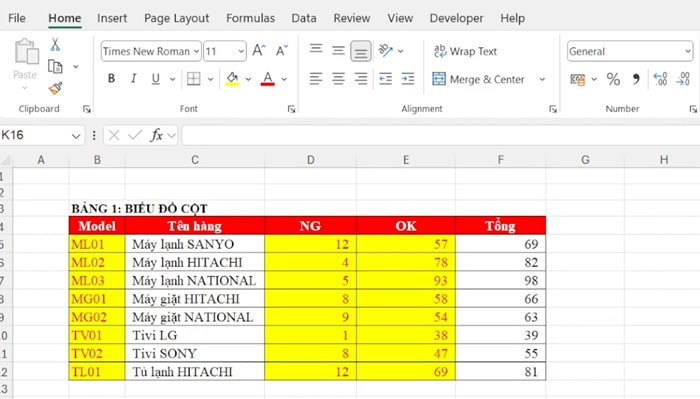700x399 pixels.
Task: Align text left
Action: coord(316,79)
